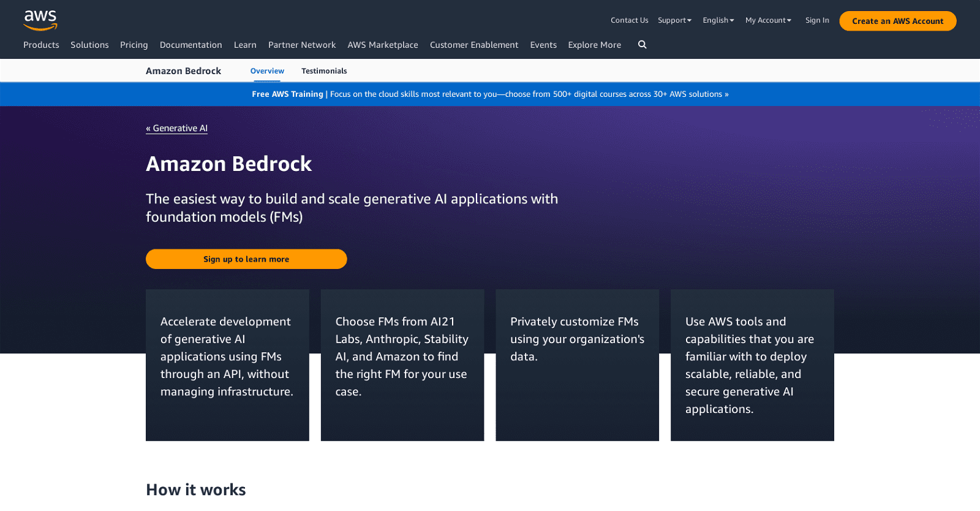Click the Privately customize FMs card
Image resolution: width=980 pixels, height=511 pixels.
[x=577, y=365]
